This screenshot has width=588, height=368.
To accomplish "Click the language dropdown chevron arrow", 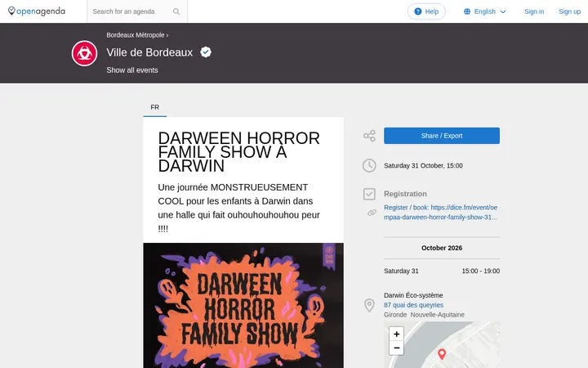I will point(503,11).
